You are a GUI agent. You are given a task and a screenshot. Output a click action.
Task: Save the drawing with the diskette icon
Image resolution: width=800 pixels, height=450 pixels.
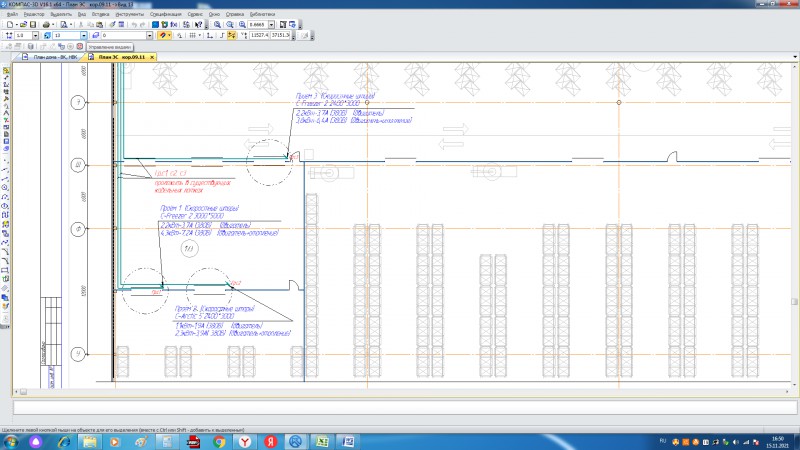[33, 24]
